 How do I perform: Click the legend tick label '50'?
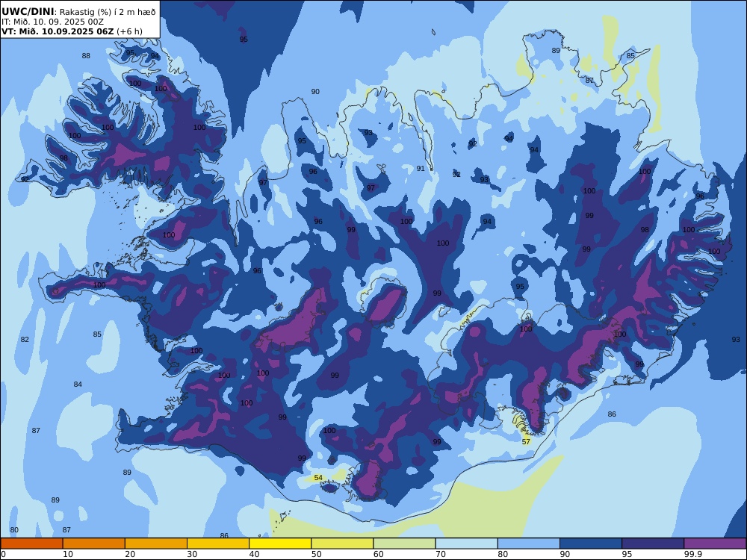click(x=316, y=554)
